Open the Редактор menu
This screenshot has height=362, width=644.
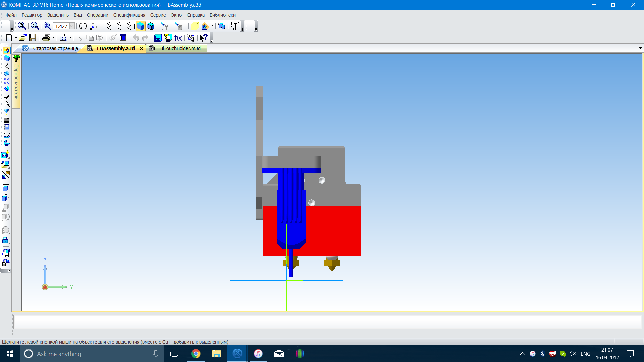tap(32, 15)
